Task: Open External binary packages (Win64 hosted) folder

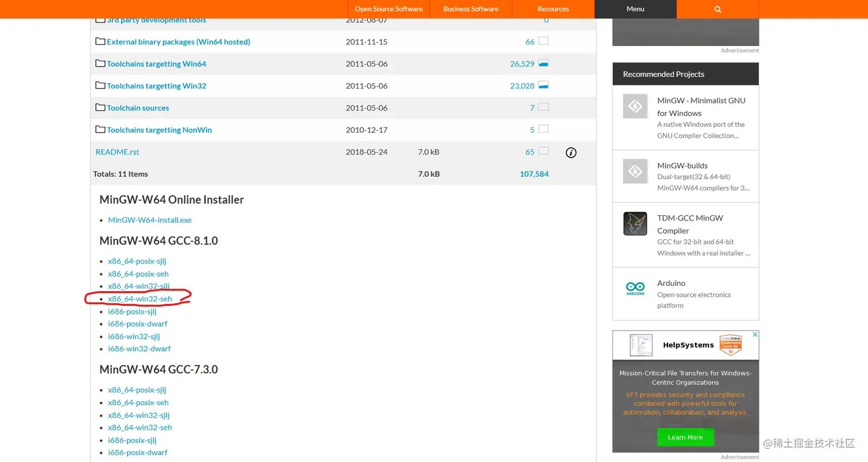Action: (x=179, y=42)
